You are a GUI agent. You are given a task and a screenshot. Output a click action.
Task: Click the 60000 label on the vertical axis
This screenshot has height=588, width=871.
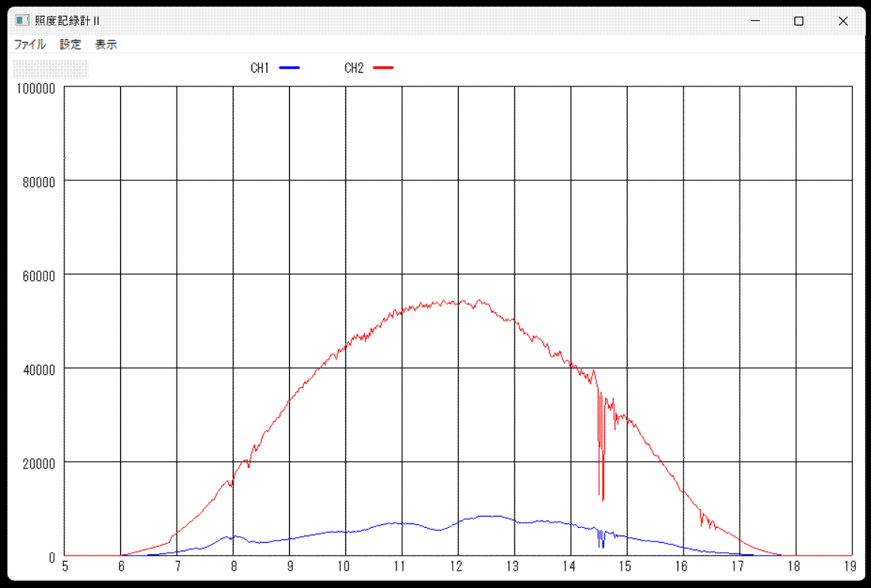point(39,276)
